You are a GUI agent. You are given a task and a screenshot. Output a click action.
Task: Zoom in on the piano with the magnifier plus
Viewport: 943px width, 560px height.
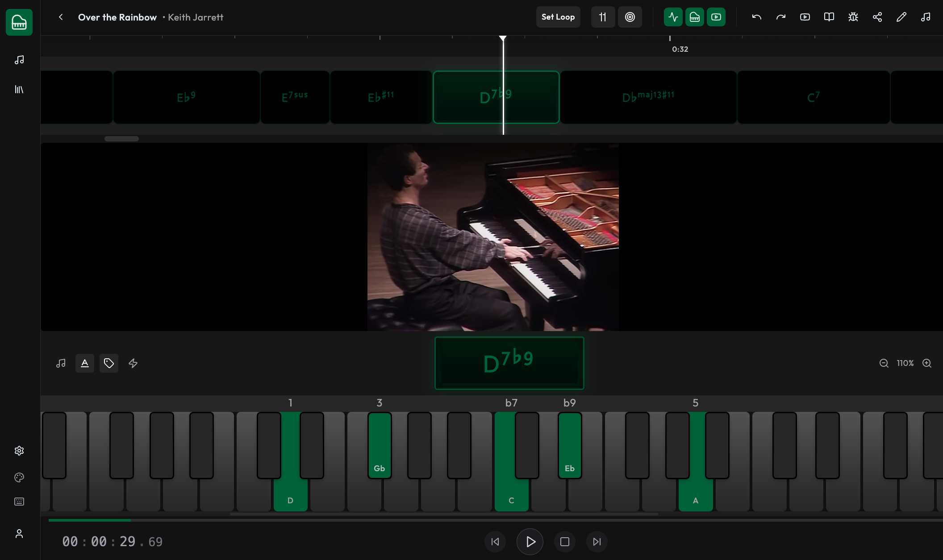click(x=927, y=363)
